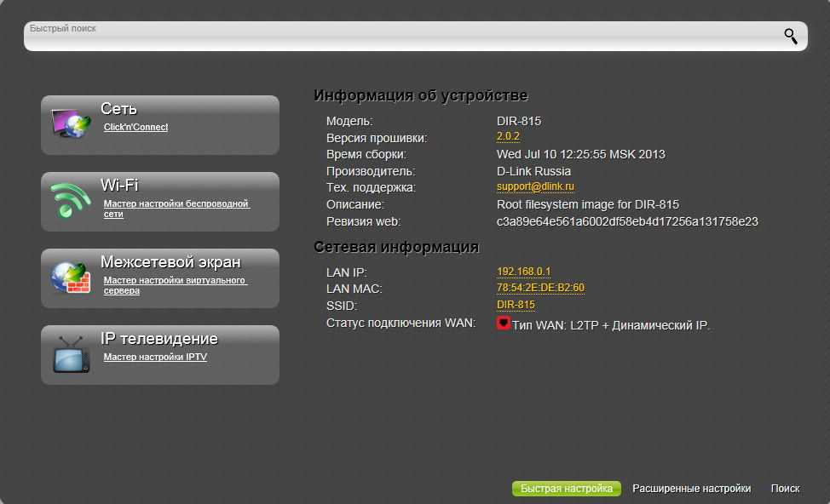This screenshot has height=504, width=830.
Task: Click the red WAN connection status icon
Action: click(x=503, y=324)
